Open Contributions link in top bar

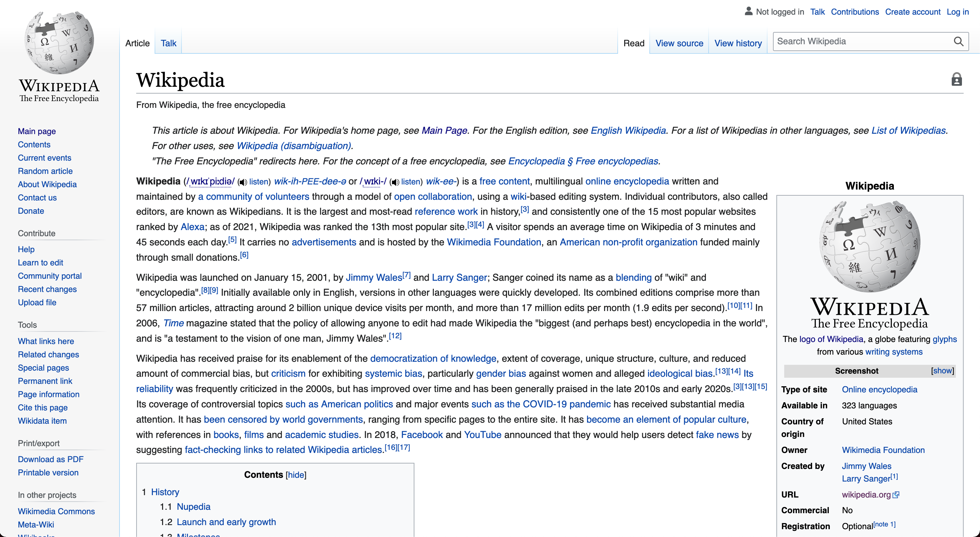click(x=855, y=12)
